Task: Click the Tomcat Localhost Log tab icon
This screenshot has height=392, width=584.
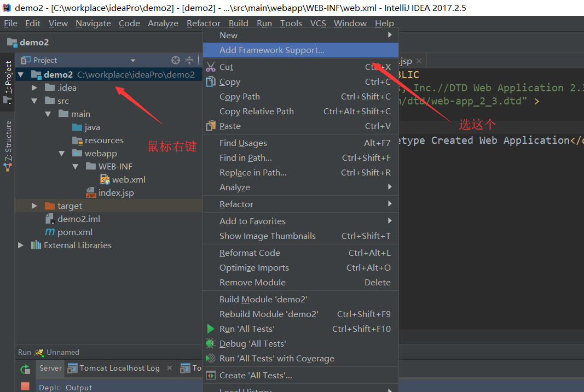Action: pos(72,368)
